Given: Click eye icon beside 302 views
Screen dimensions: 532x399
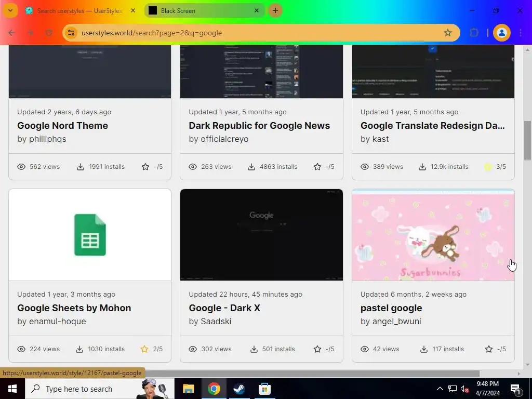Looking at the screenshot, I should click(193, 349).
